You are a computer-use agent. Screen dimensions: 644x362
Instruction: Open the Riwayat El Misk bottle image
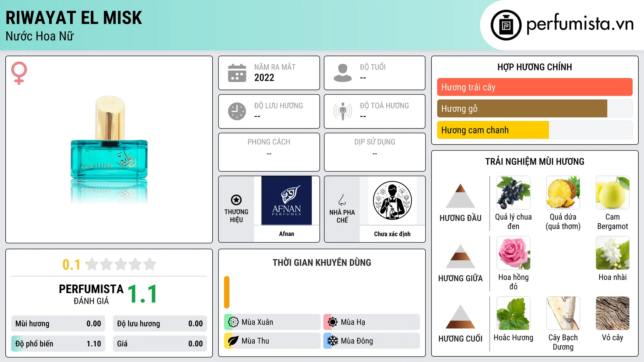click(109, 150)
